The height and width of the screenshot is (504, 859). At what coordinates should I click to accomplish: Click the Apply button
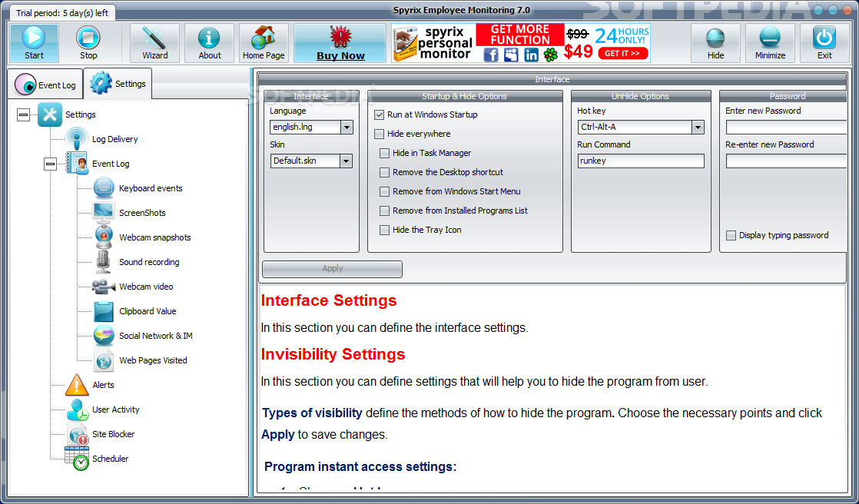click(332, 268)
